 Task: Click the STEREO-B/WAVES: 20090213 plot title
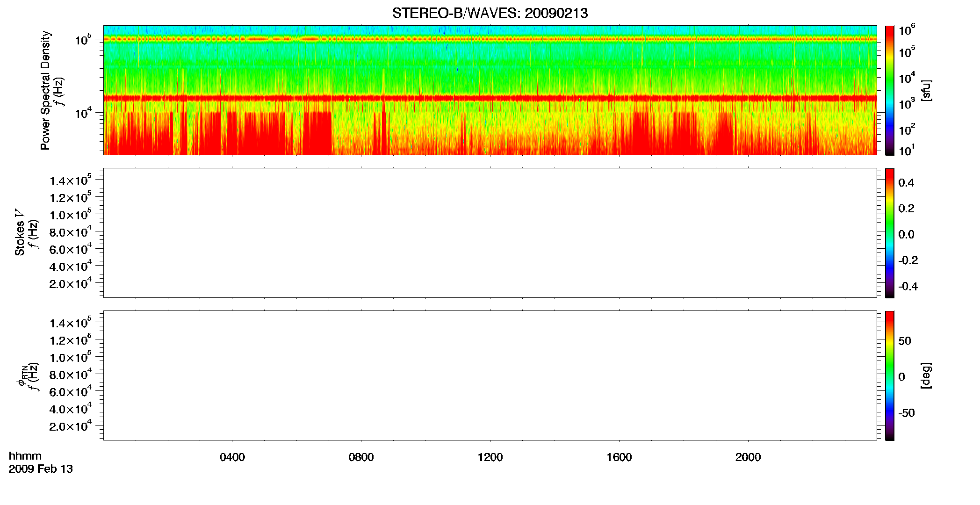490,14
